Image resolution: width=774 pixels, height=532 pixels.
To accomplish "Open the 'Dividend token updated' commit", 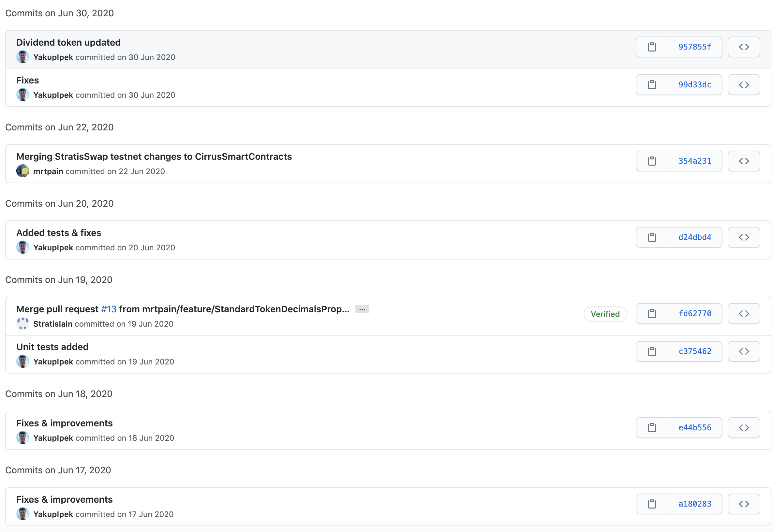I will [x=68, y=42].
